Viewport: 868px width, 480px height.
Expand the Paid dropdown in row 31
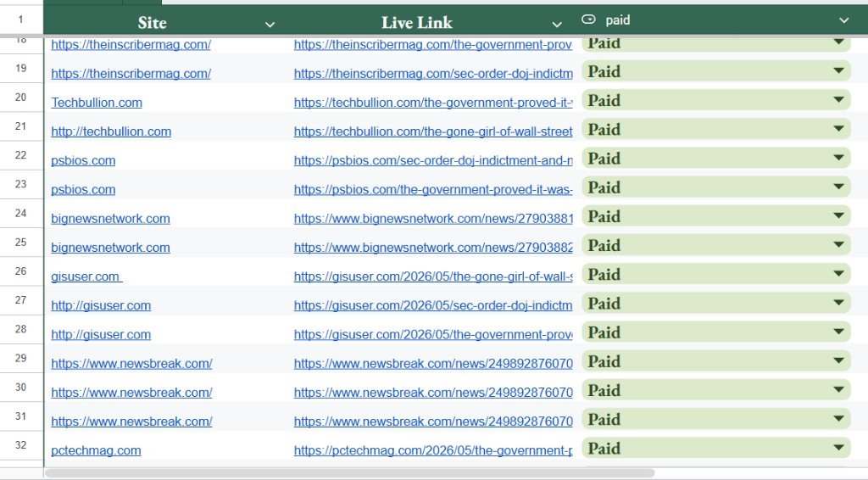click(x=838, y=419)
